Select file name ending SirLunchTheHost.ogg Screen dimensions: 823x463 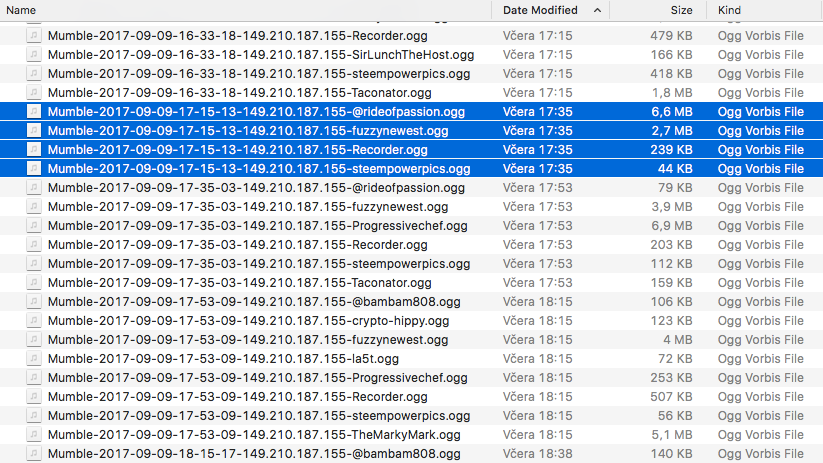tap(261, 55)
